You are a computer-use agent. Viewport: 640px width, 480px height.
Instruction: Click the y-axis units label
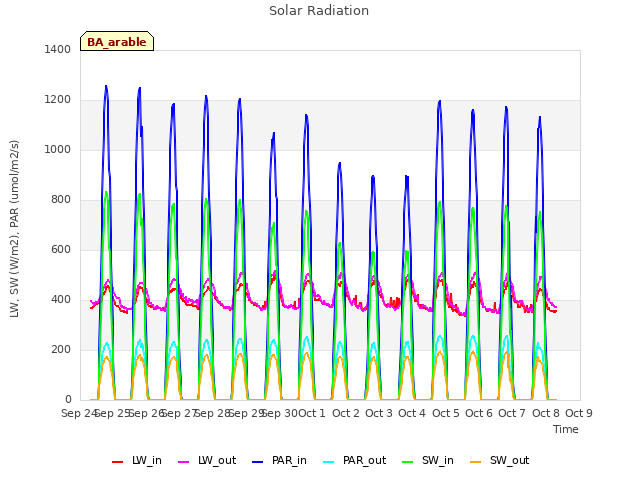tap(14, 229)
